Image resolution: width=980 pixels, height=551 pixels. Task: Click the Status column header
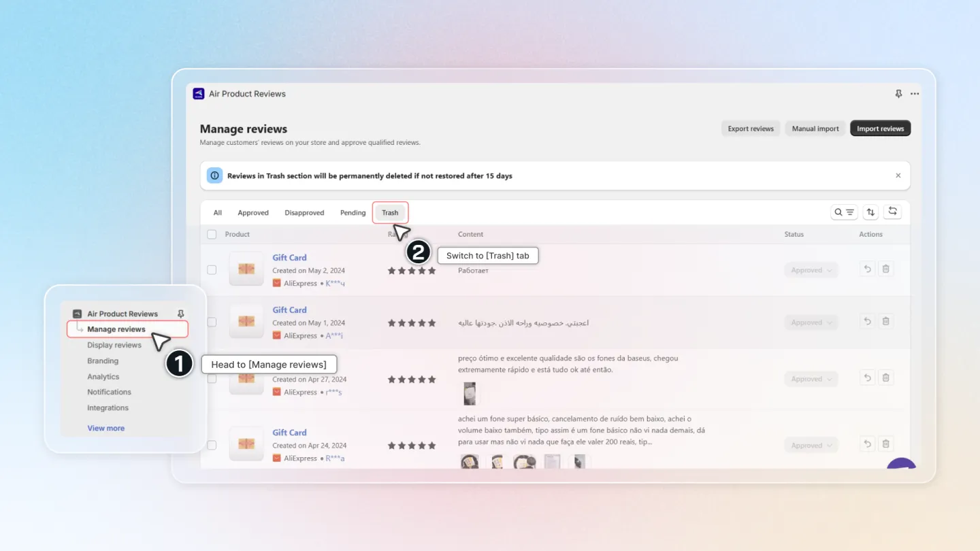point(794,234)
